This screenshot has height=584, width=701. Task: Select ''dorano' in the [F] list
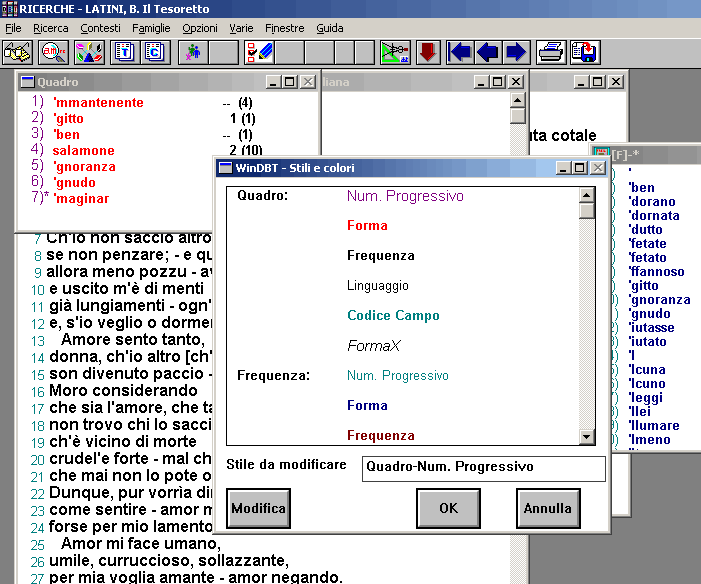tap(652, 202)
